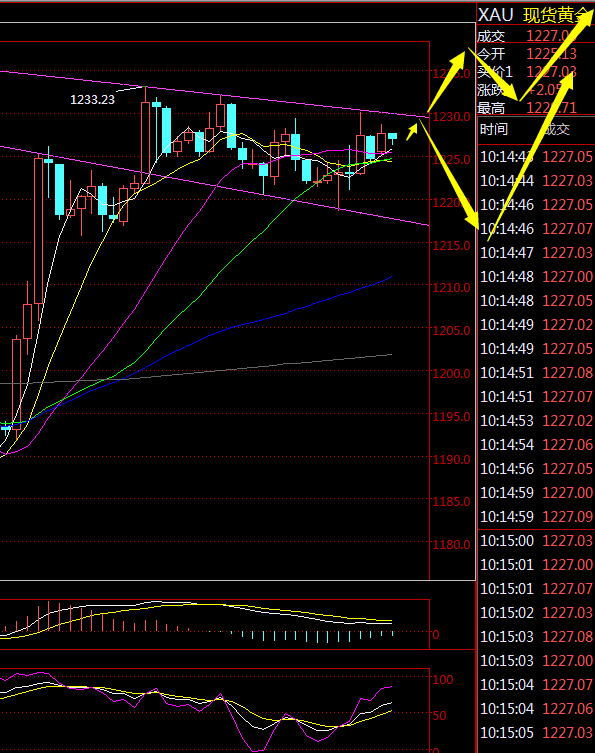Click the 50 level label on oscillator axis

[x=439, y=716]
